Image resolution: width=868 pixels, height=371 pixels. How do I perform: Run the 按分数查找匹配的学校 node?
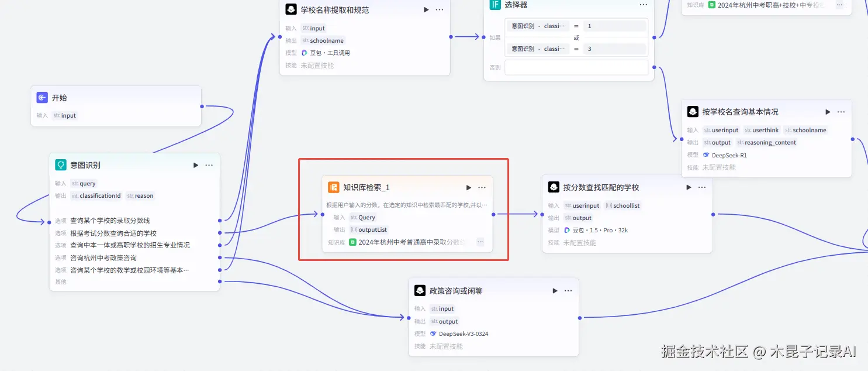pos(689,187)
